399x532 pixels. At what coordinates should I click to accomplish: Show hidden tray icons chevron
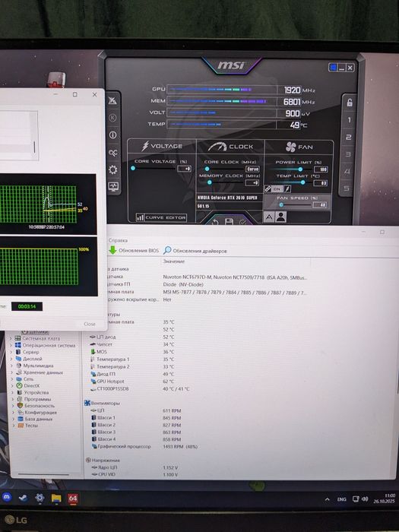pos(327,499)
